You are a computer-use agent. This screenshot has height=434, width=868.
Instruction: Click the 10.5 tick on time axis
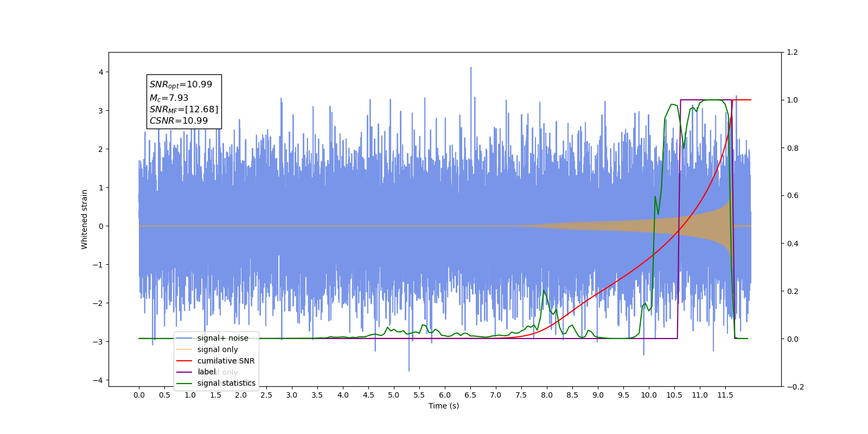pyautogui.click(x=674, y=395)
